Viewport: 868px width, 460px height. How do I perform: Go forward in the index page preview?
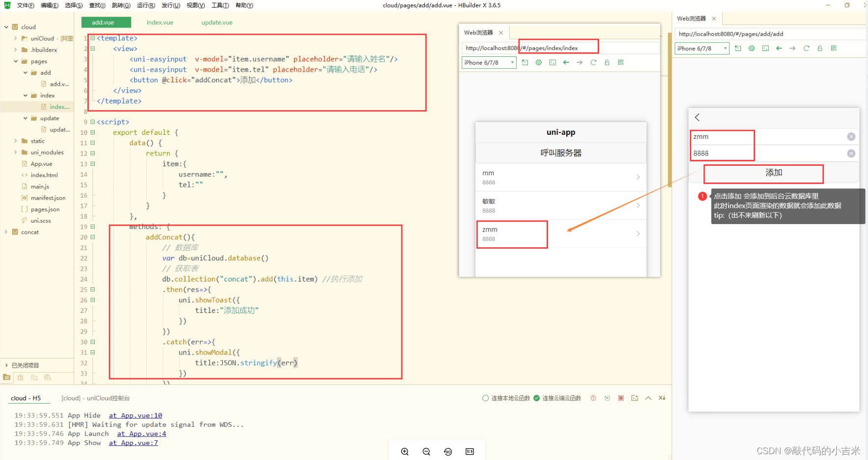coord(579,62)
